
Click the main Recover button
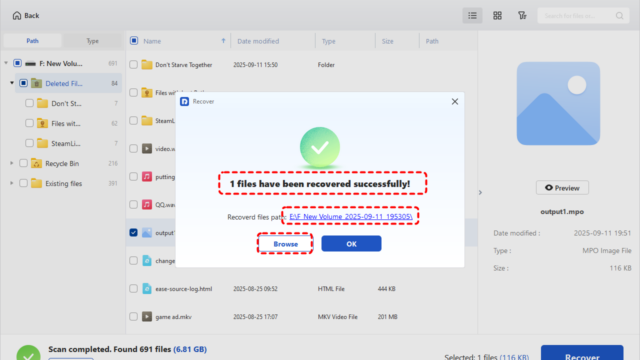tap(582, 353)
